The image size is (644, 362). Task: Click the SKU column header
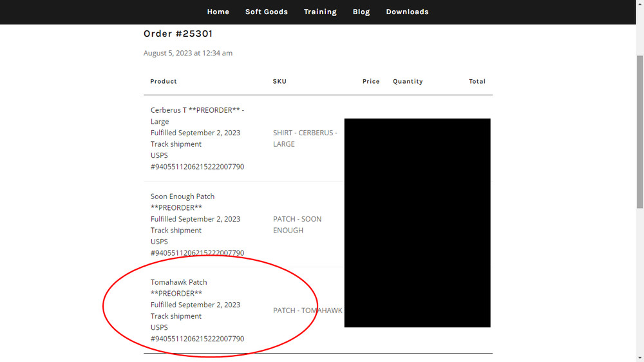[x=279, y=82]
